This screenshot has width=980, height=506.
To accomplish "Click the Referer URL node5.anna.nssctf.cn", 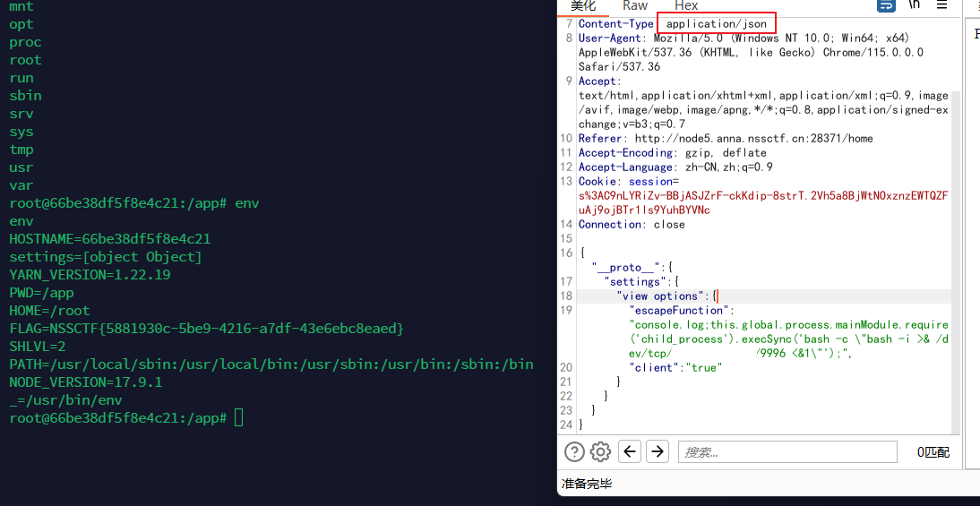I will (x=753, y=139).
